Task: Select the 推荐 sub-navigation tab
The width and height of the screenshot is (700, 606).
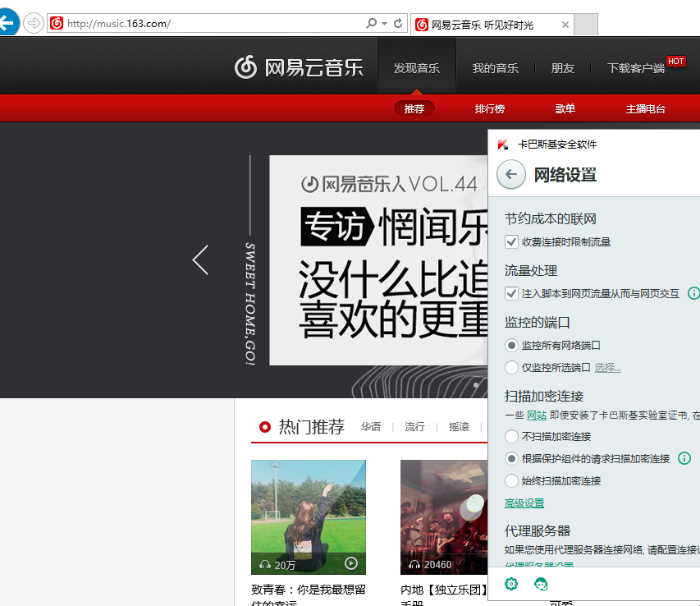Action: (414, 108)
